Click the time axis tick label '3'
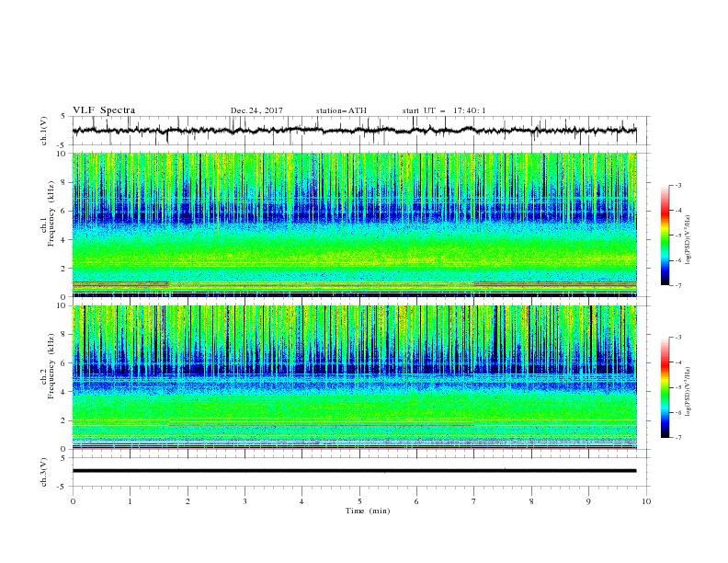728x563 pixels. (245, 501)
